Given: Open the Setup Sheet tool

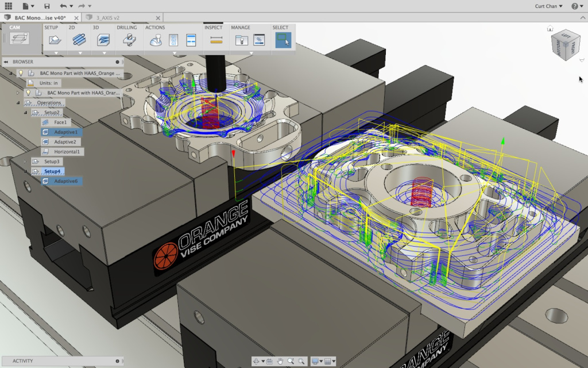Looking at the screenshot, I should tap(191, 40).
